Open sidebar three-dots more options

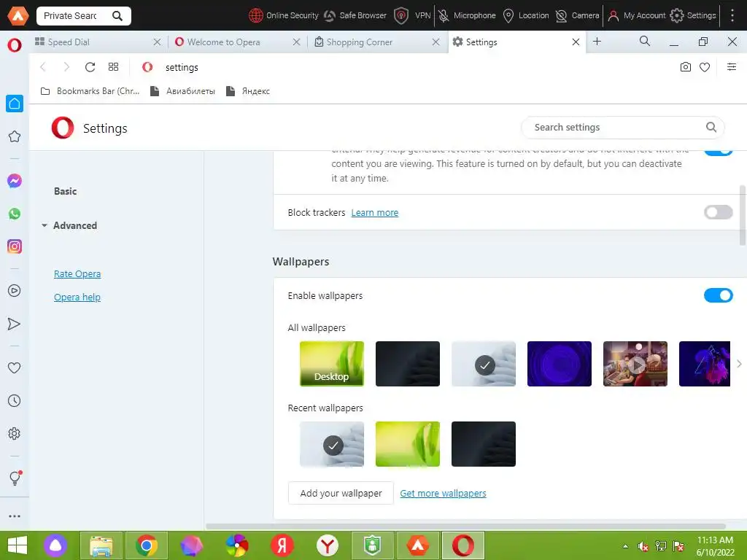click(x=15, y=516)
